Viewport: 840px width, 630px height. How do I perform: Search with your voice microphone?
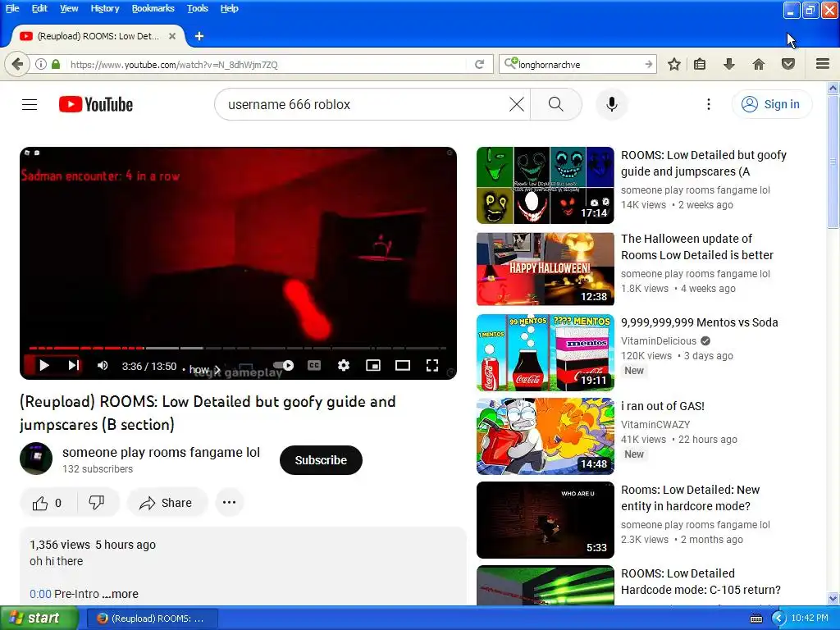pos(611,104)
